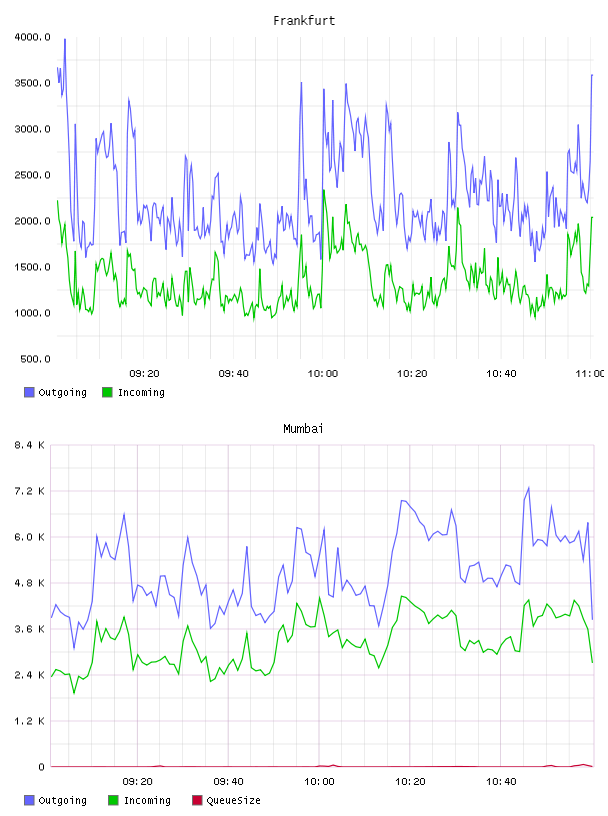Click the 2500.0 y-axis value on Frankfurt

(32, 175)
